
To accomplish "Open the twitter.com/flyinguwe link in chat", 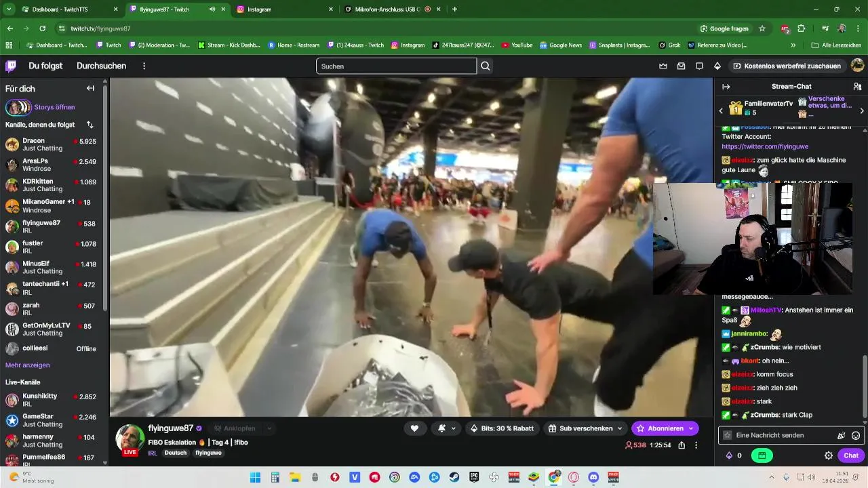I will [x=765, y=146].
